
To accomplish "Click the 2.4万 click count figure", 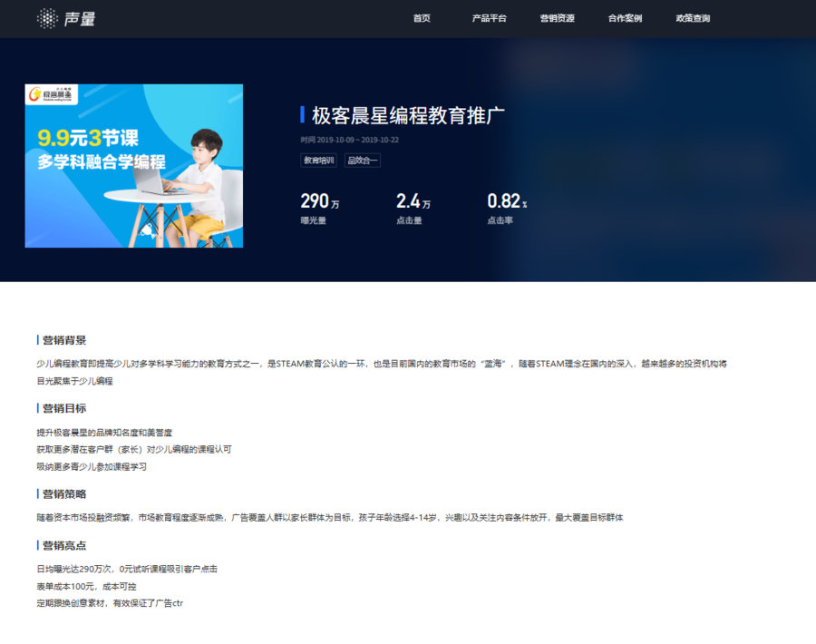I will 413,201.
